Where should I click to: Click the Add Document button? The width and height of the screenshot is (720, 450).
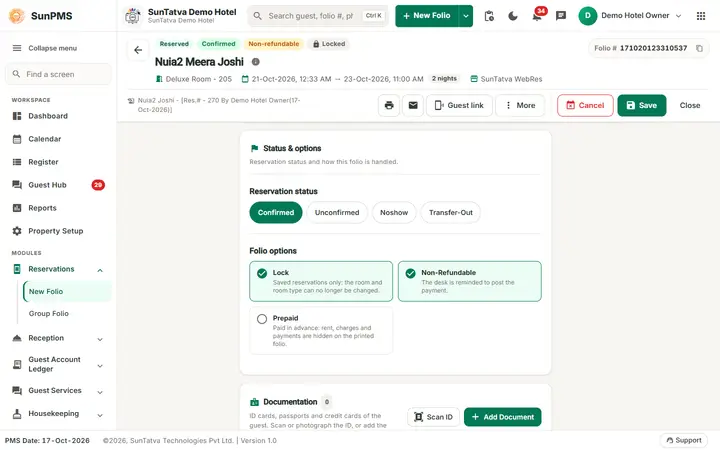click(x=502, y=417)
